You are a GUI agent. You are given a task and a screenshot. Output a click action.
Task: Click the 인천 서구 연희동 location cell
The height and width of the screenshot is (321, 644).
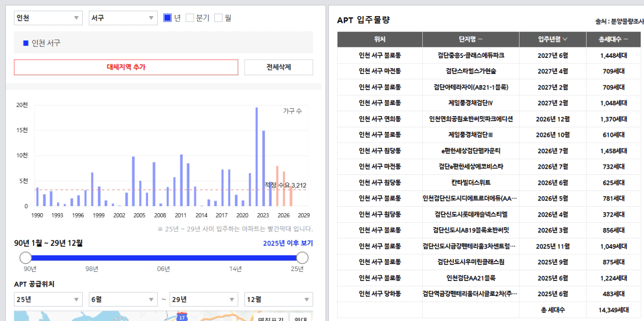(x=380, y=119)
